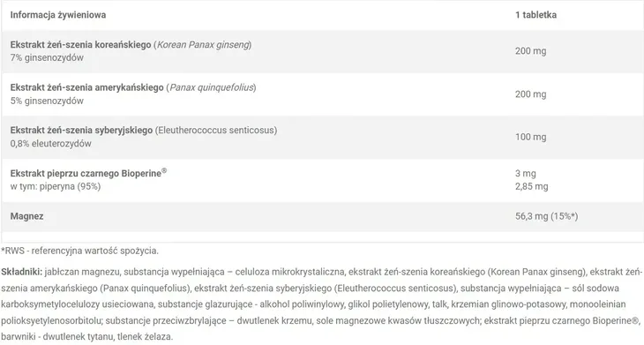Select the '5% ginsenozydów' text
This screenshot has width=644, height=345.
coord(47,101)
